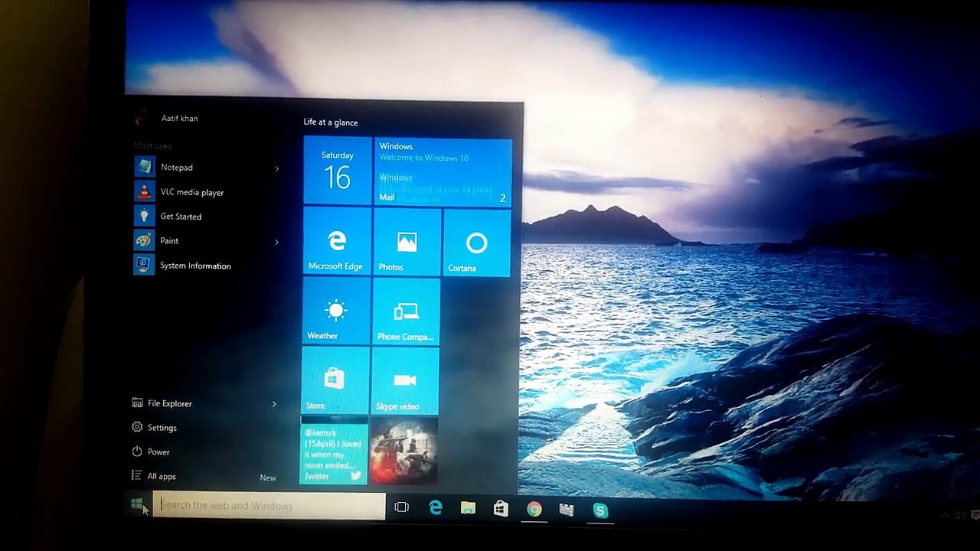The image size is (980, 551).
Task: Open the game artwork tile beside Twitter
Action: click(403, 451)
